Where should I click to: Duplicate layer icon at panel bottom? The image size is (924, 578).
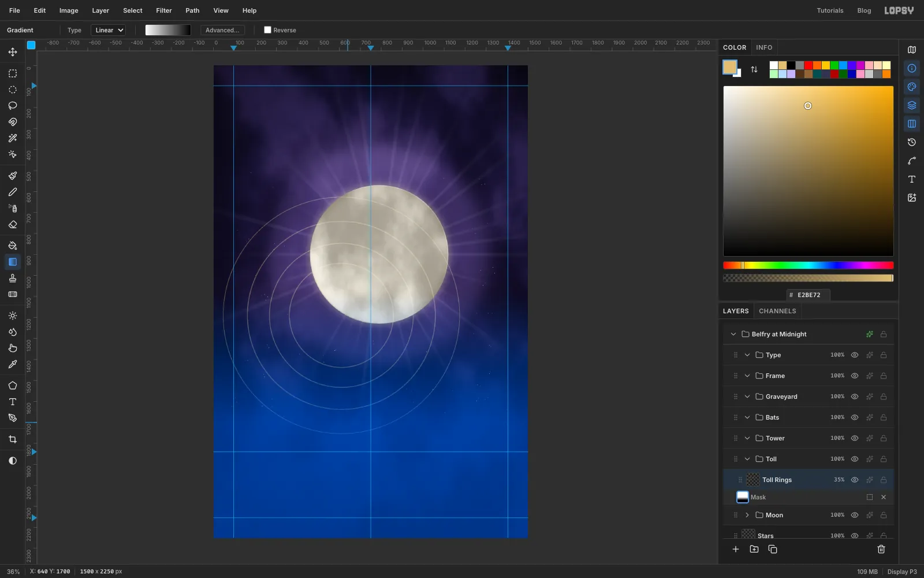773,549
